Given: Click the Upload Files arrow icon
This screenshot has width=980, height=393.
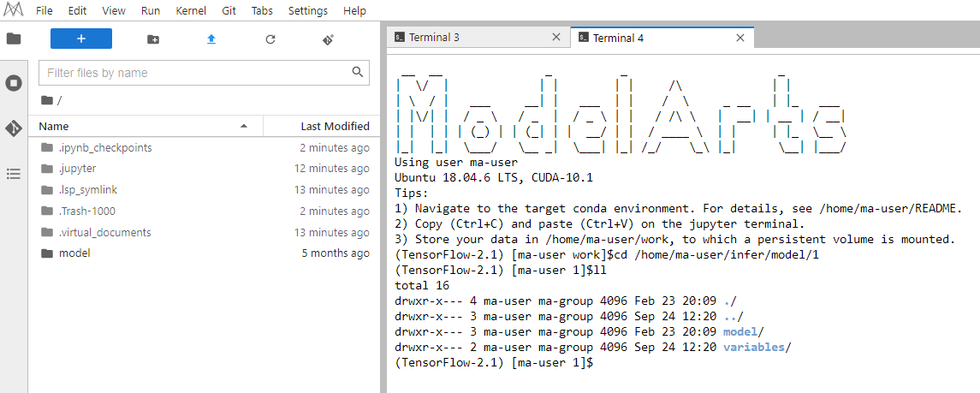Looking at the screenshot, I should (x=211, y=39).
